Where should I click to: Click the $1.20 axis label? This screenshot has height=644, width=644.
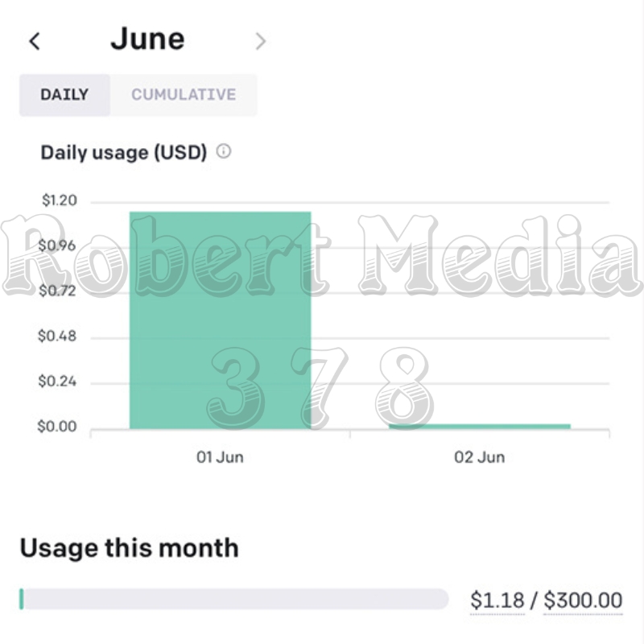(59, 200)
